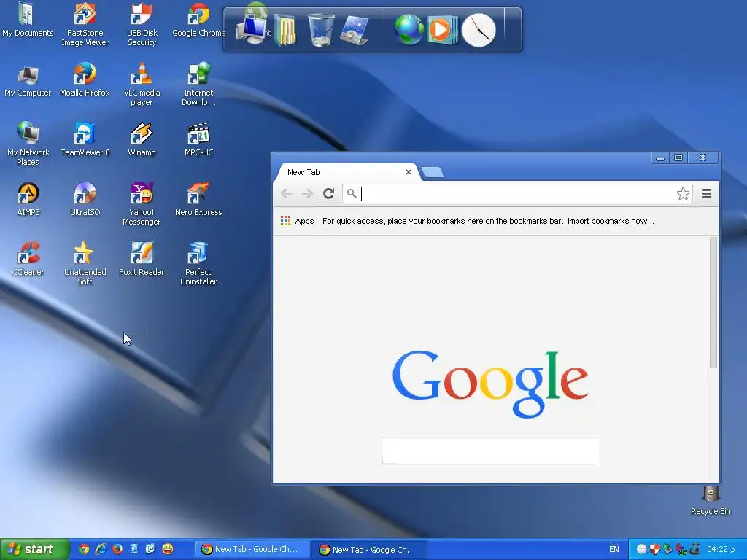
Task: Open My Network Places icon
Action: click(x=28, y=144)
